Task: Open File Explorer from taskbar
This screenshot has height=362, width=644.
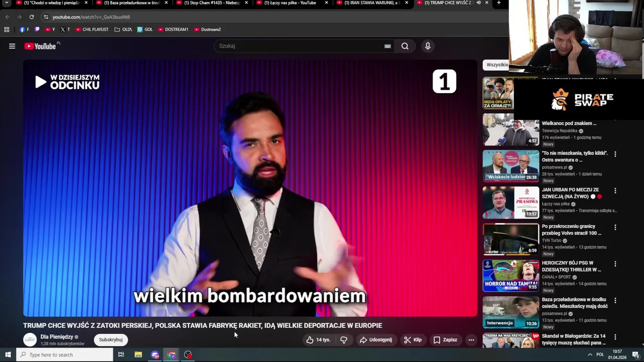Action: (138, 355)
